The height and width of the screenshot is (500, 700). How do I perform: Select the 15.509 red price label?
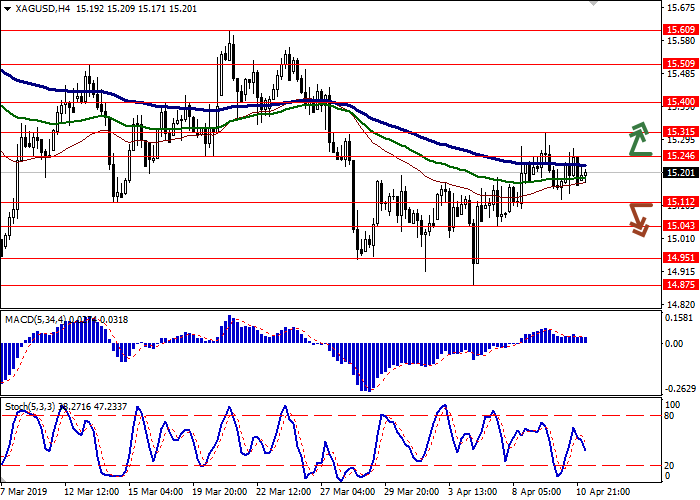point(680,64)
